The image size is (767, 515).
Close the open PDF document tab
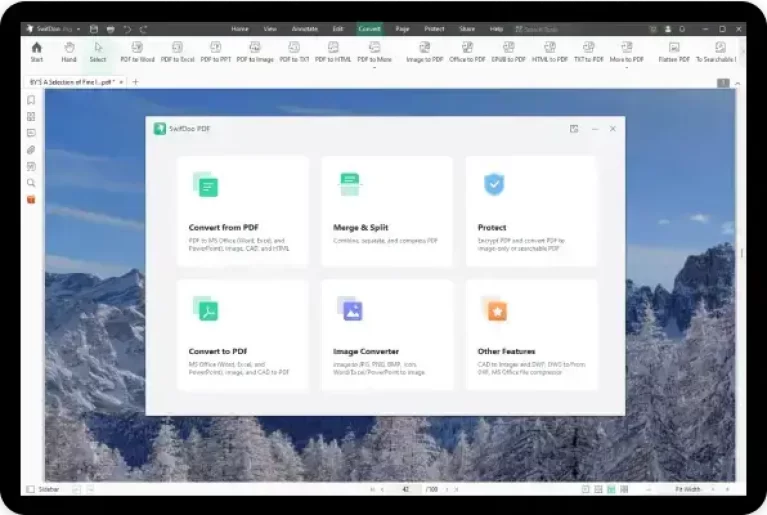pos(121,82)
